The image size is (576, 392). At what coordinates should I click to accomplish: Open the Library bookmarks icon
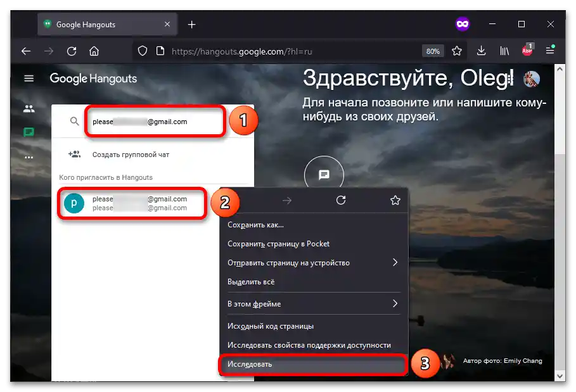click(504, 51)
